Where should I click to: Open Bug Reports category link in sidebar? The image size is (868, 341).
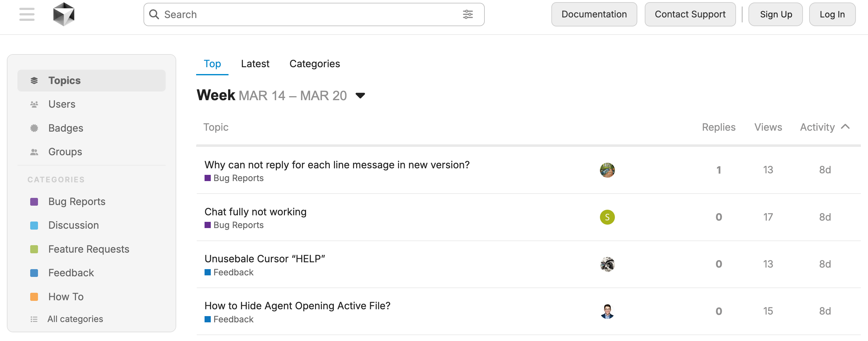tap(77, 202)
